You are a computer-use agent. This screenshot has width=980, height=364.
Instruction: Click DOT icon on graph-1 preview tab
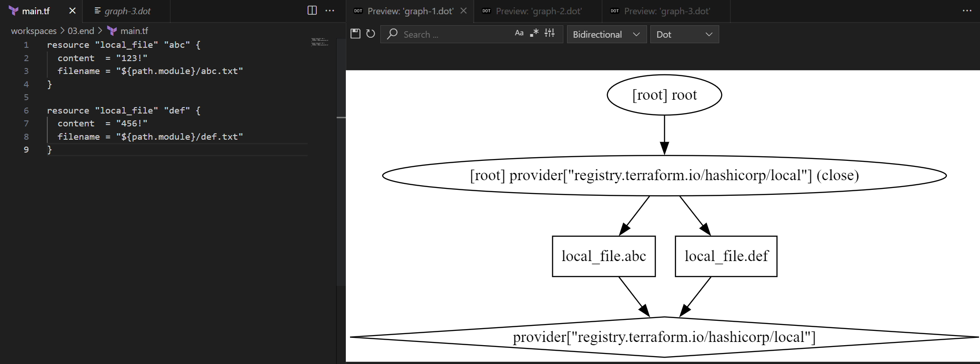coord(358,11)
